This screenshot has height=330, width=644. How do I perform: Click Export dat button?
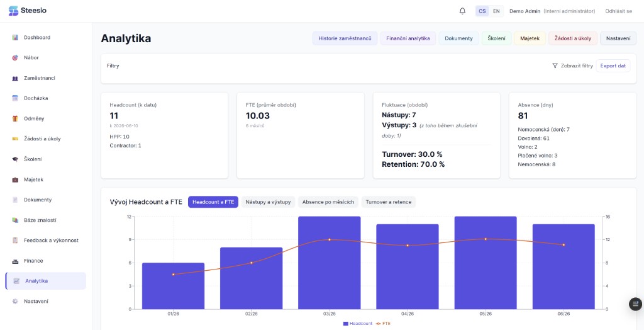(x=613, y=66)
